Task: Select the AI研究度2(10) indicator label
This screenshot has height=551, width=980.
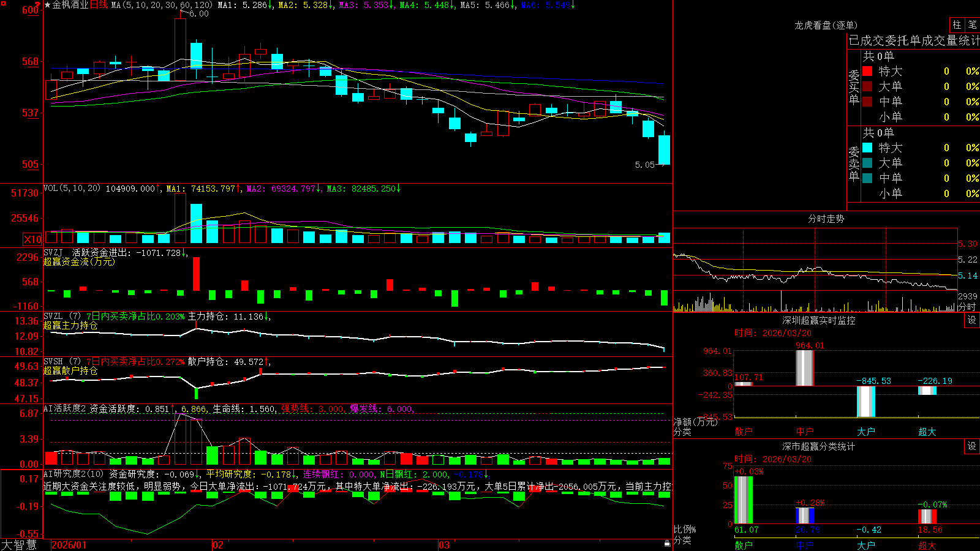Action: (x=73, y=474)
